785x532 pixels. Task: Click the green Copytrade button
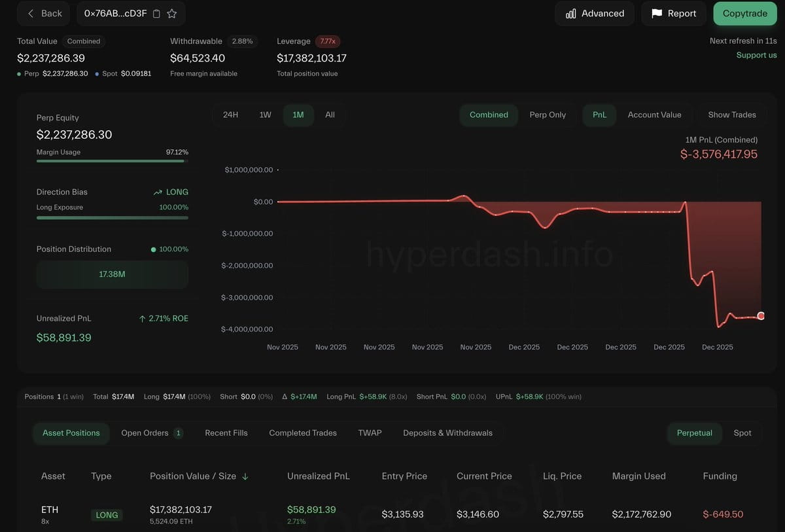tap(745, 13)
